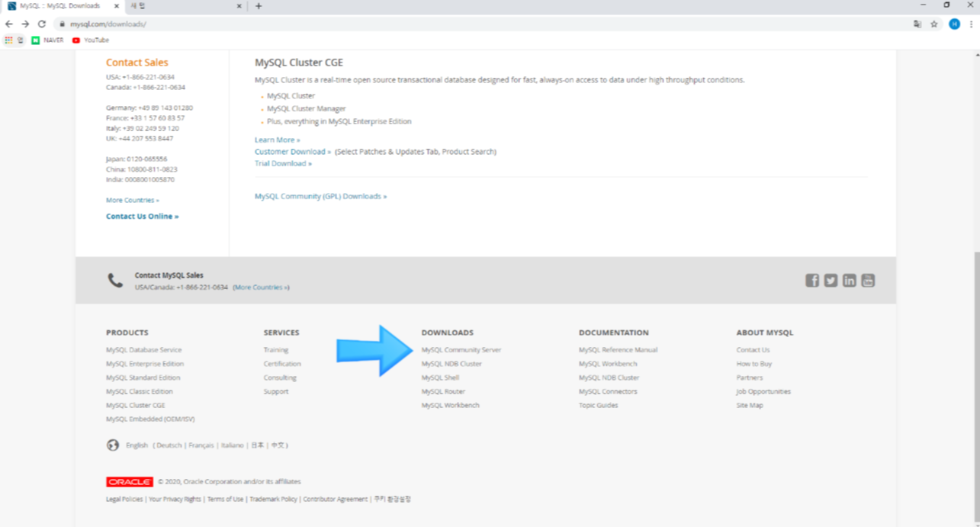Click the Oracle logo
The width and height of the screenshot is (980, 527).
pos(130,482)
